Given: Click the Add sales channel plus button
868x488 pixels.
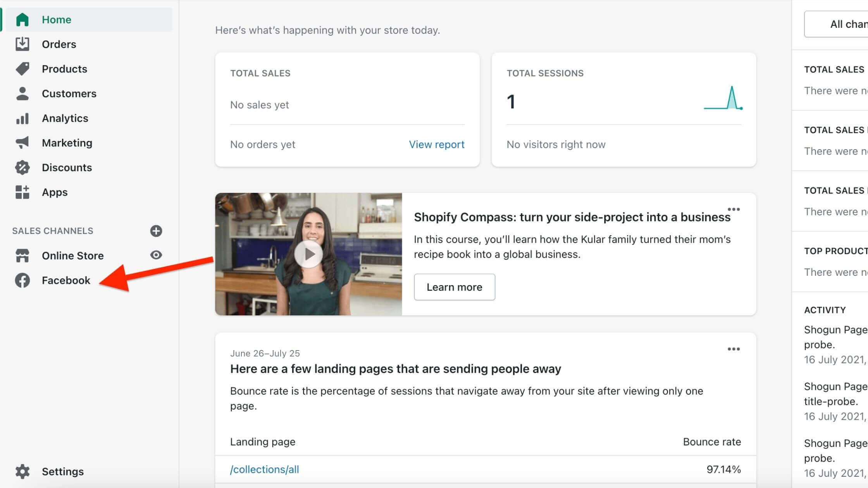Looking at the screenshot, I should tap(156, 230).
